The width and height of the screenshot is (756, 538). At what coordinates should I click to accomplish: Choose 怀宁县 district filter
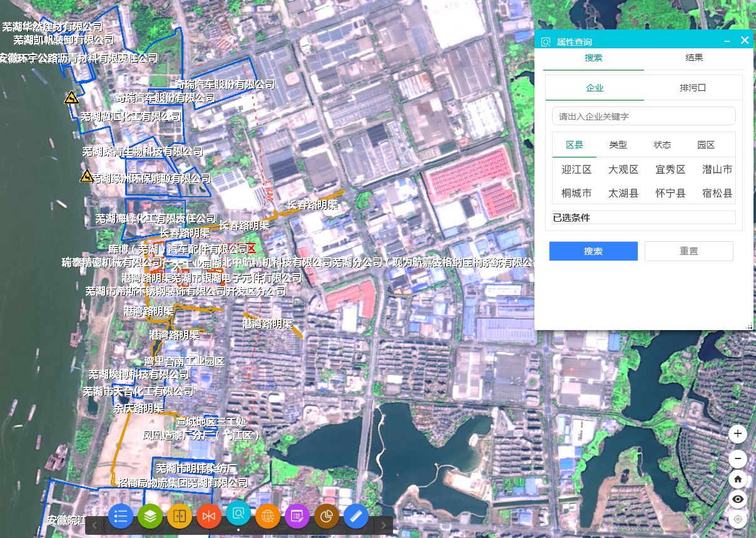(670, 194)
